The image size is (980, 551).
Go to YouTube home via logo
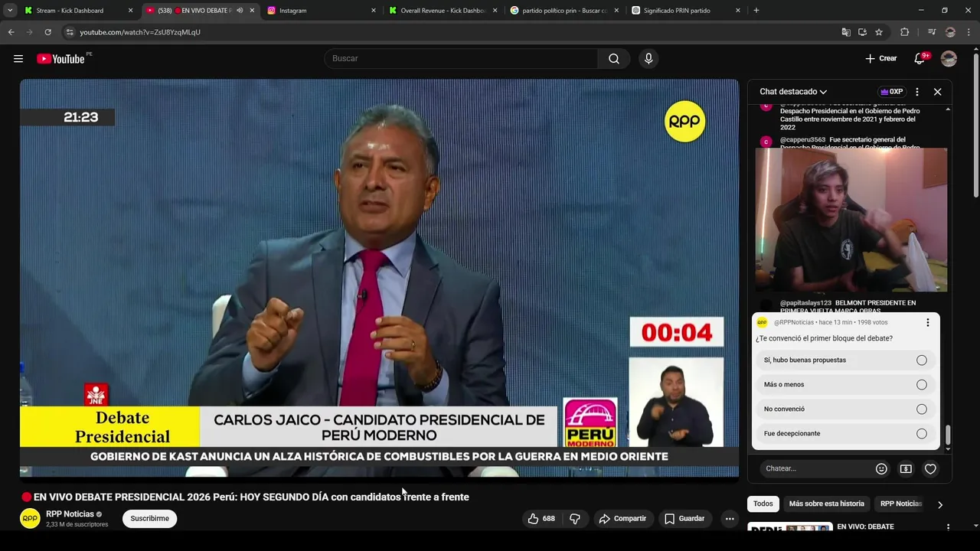click(x=60, y=59)
